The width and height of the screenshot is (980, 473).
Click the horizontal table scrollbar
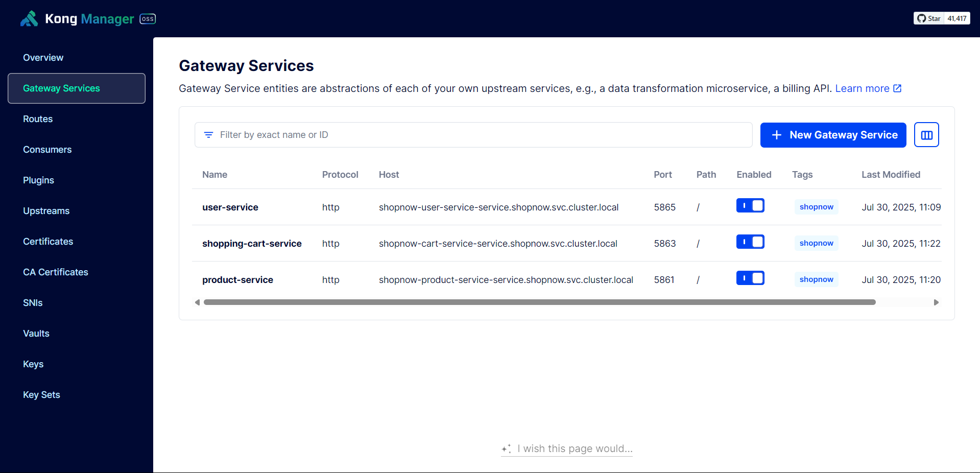pyautogui.click(x=539, y=302)
